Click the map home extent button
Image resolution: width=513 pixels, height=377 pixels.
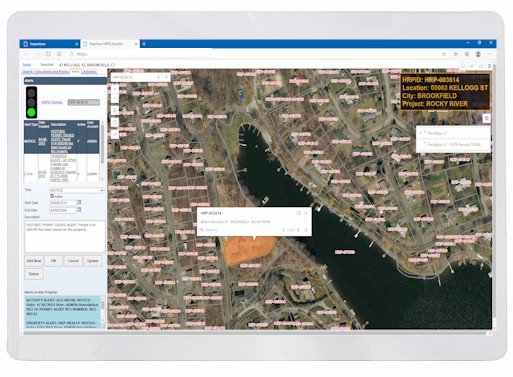point(115,110)
